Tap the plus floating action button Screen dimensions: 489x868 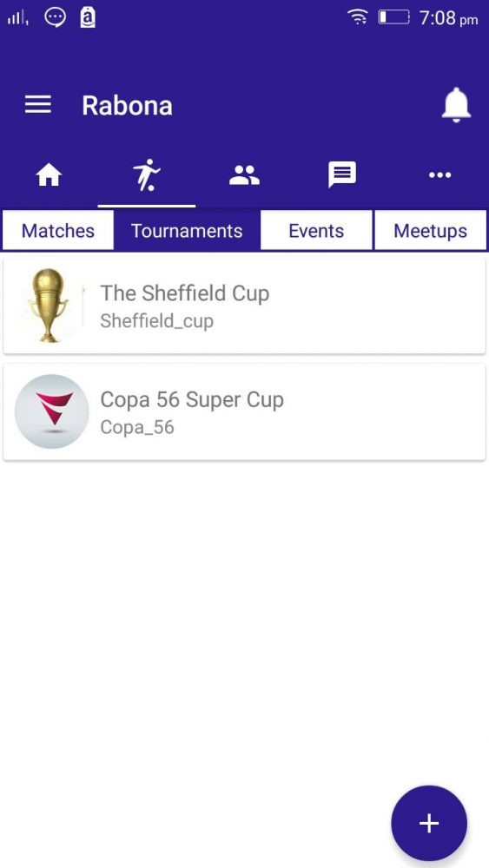(429, 823)
